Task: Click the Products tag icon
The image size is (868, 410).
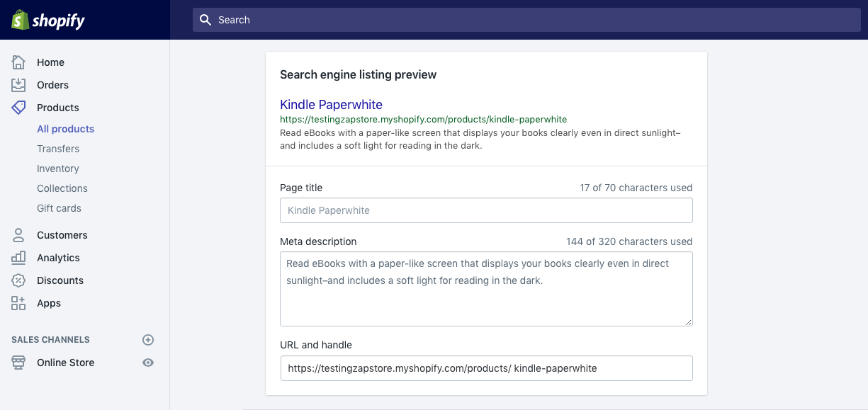Action: click(x=18, y=108)
